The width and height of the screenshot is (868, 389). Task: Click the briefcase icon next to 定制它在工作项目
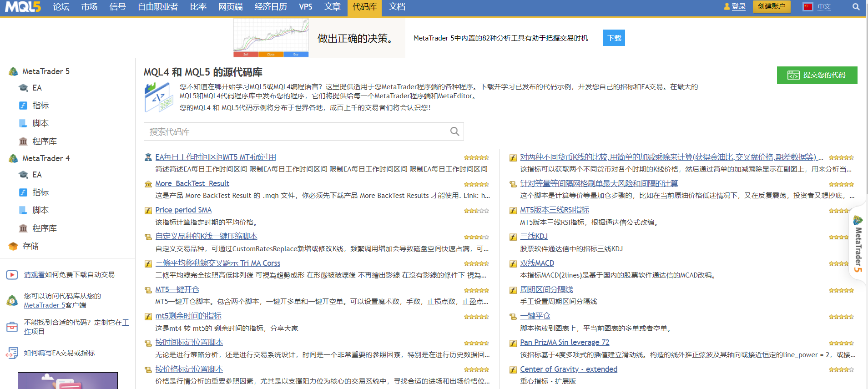point(12,327)
